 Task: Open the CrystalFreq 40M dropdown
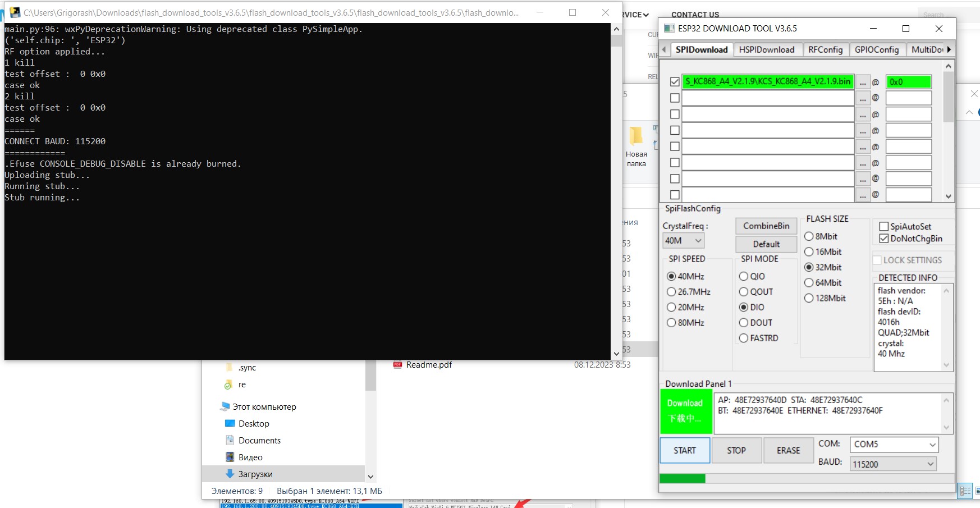coord(683,240)
